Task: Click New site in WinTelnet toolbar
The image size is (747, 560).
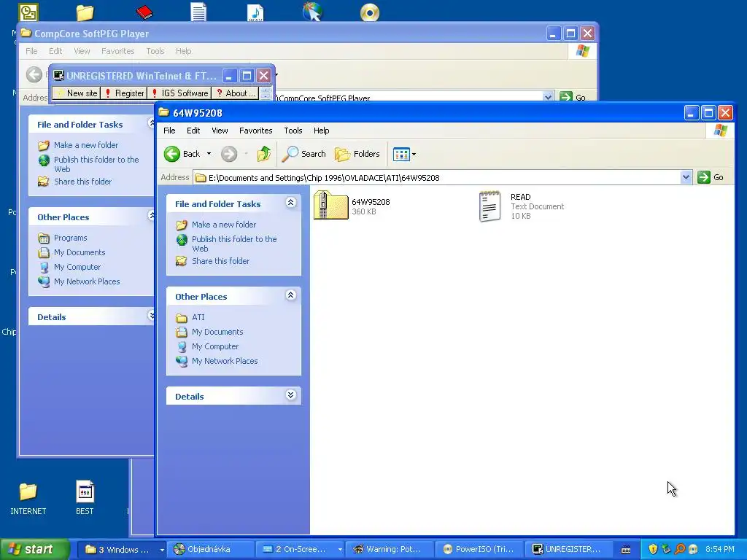Action: [76, 93]
